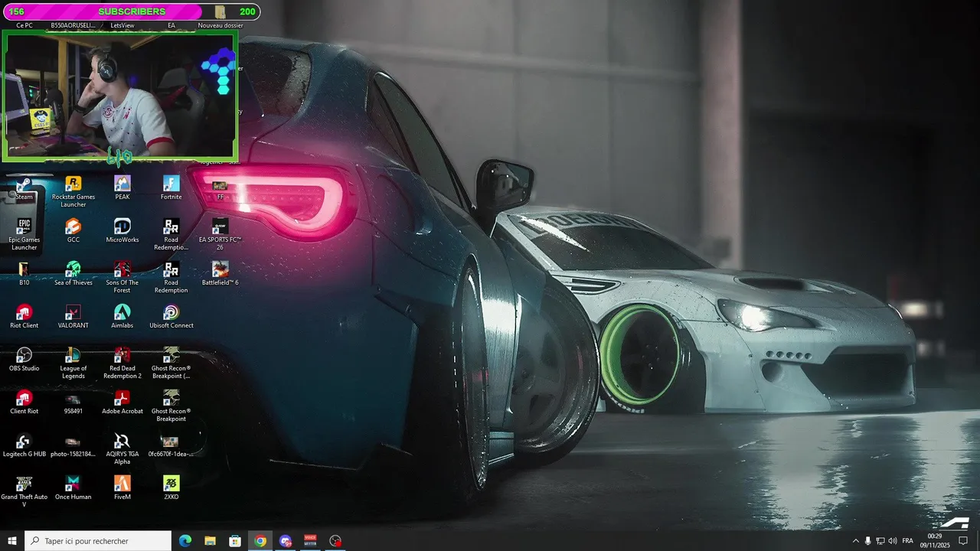Open Microsoft Store from the taskbar
The width and height of the screenshot is (980, 551).
pyautogui.click(x=235, y=541)
